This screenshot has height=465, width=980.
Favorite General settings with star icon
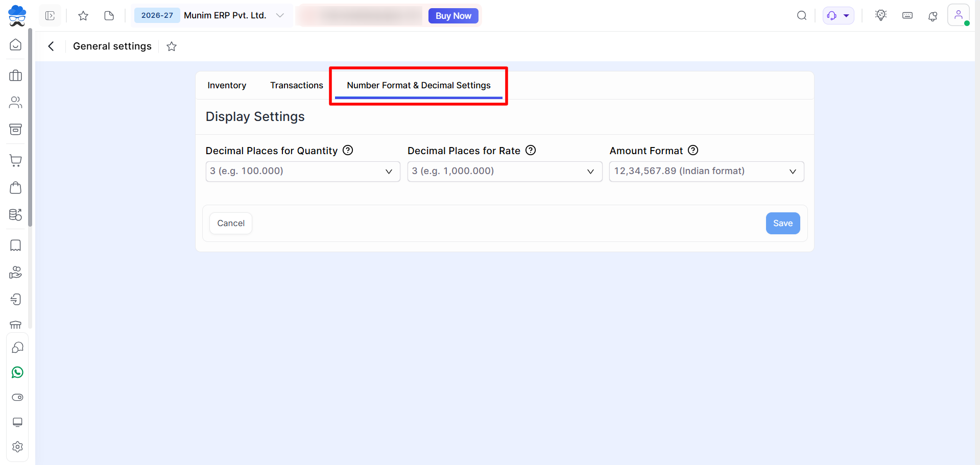172,46
